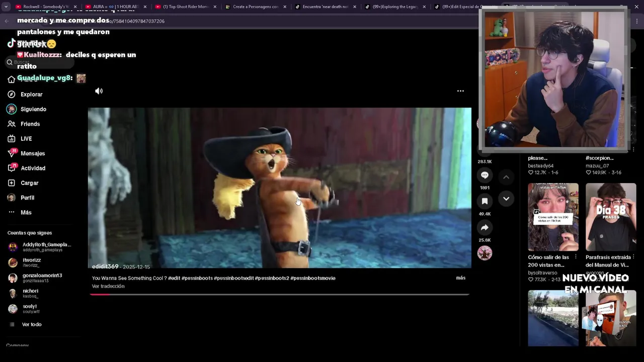Open followed account AddyRoth_Gamepla...
The image size is (644, 362).
(40, 247)
